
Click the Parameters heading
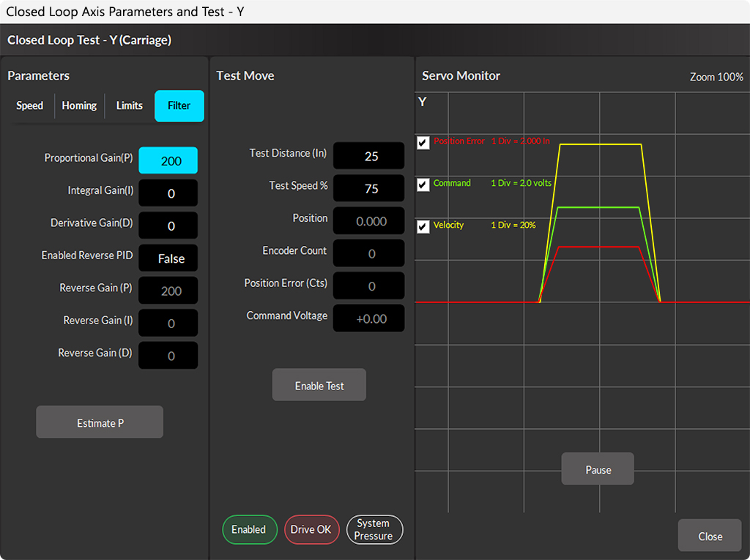(x=38, y=75)
